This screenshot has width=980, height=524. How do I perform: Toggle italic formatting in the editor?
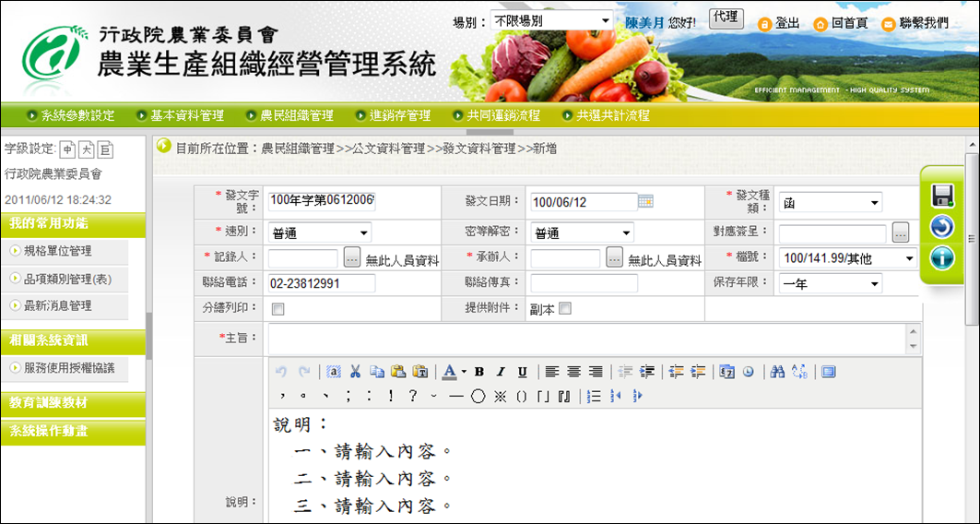(x=501, y=372)
